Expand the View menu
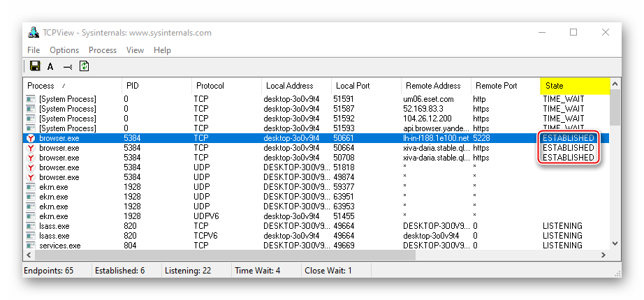The width and height of the screenshot is (644, 300). coord(135,50)
